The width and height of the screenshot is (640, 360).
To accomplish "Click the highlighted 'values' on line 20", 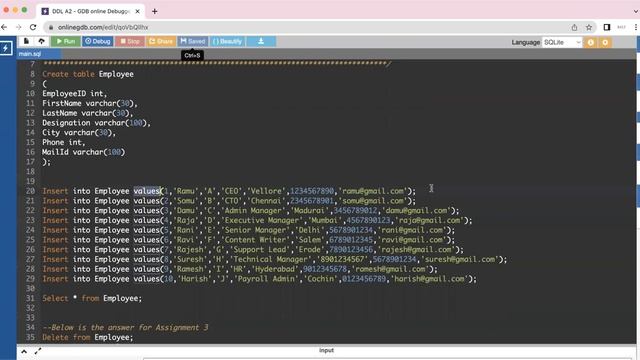I will coord(147,191).
